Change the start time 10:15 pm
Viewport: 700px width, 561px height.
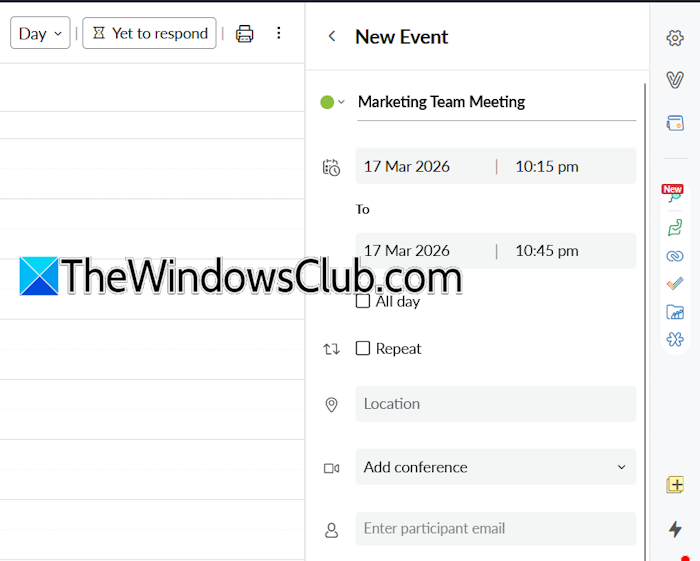pos(547,166)
